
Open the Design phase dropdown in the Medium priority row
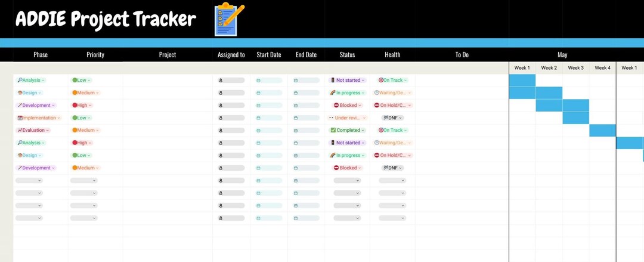[x=29, y=93]
